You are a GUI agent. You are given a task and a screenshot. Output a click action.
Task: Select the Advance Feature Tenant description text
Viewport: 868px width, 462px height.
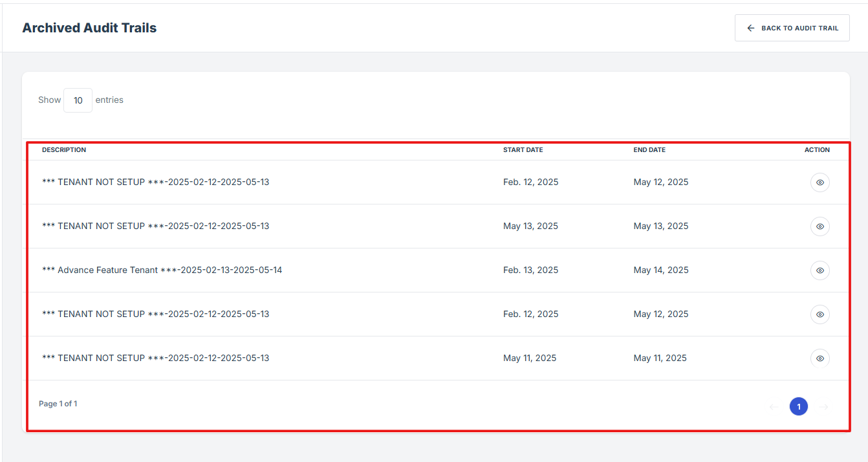(x=162, y=270)
